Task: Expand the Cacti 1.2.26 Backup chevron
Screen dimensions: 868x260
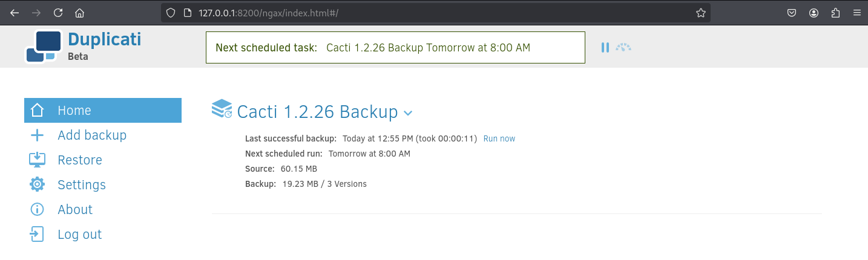Action: pos(408,113)
